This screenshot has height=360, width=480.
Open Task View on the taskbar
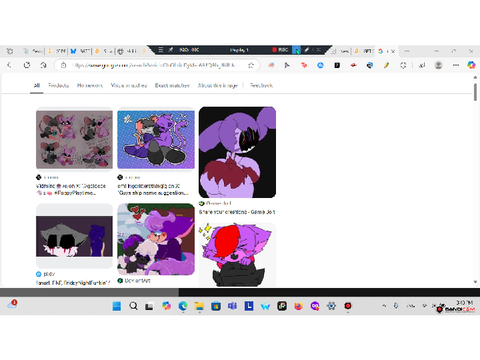[x=149, y=306]
